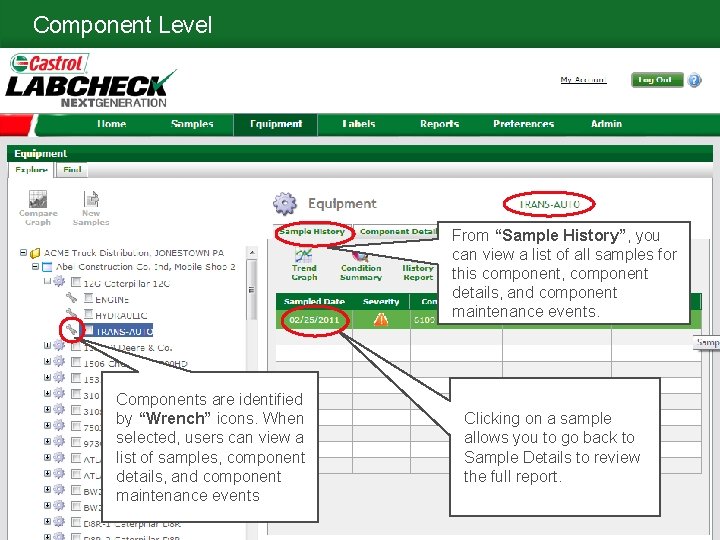Open the Labels tab
This screenshot has width=720, height=540.
[359, 124]
